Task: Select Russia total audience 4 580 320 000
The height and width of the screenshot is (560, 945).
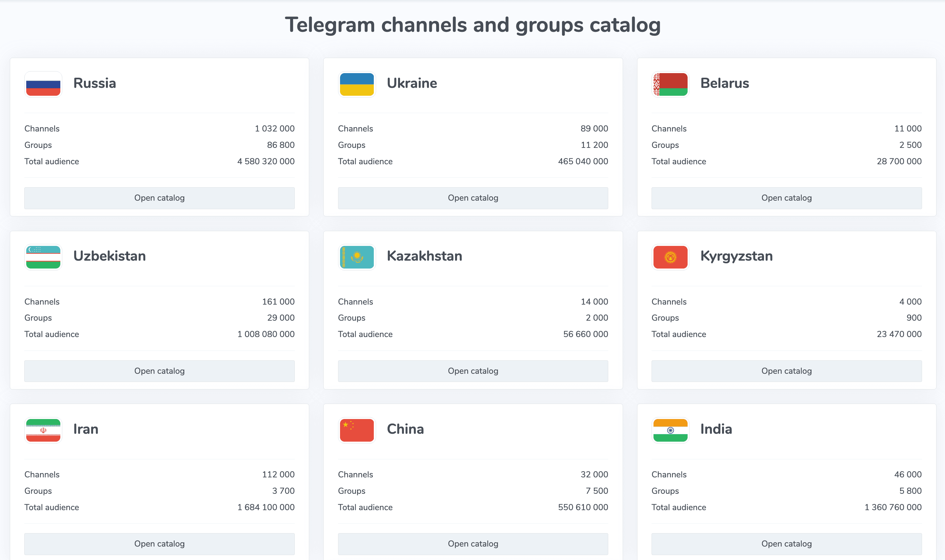Action: pyautogui.click(x=266, y=162)
